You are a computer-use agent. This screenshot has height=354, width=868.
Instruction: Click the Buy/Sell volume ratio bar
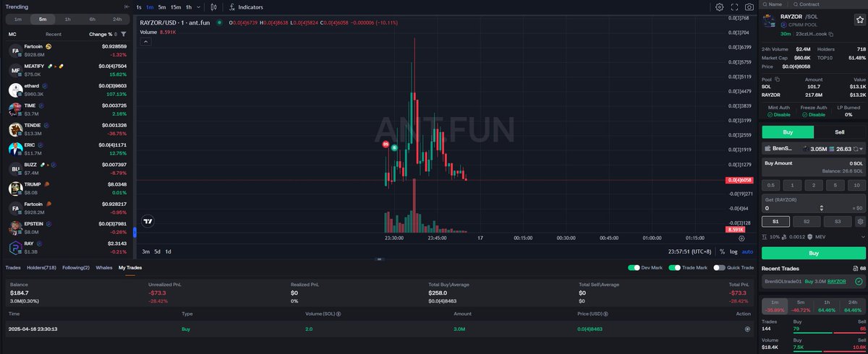[829, 353]
